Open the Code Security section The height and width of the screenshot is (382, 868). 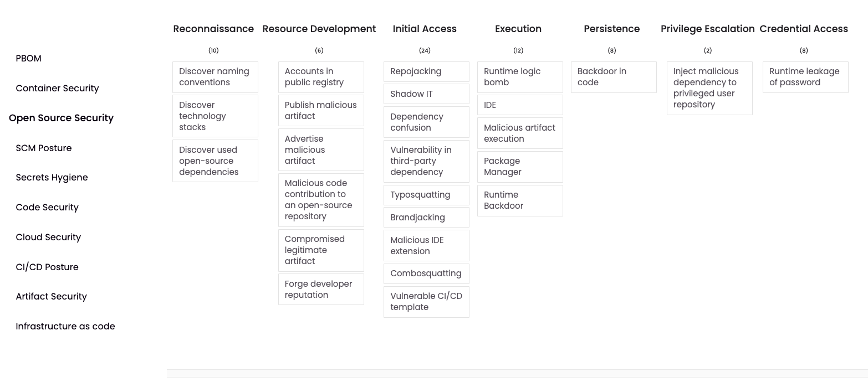coord(47,207)
